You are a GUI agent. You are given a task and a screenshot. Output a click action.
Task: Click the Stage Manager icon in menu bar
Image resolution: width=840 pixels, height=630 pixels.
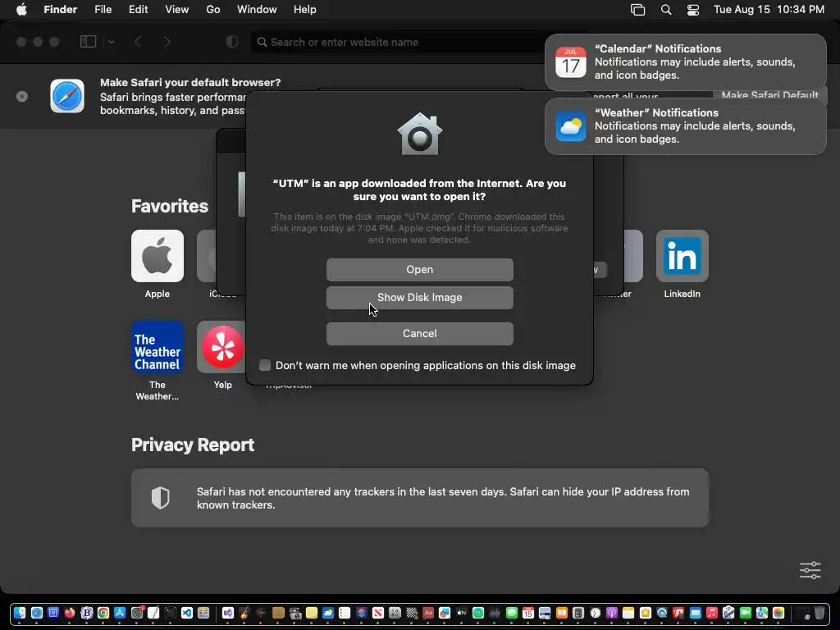click(637, 10)
